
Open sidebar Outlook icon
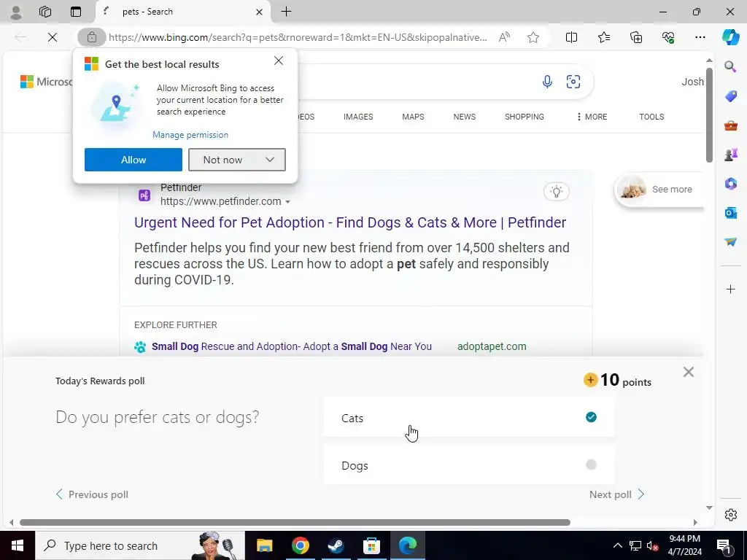(x=730, y=212)
